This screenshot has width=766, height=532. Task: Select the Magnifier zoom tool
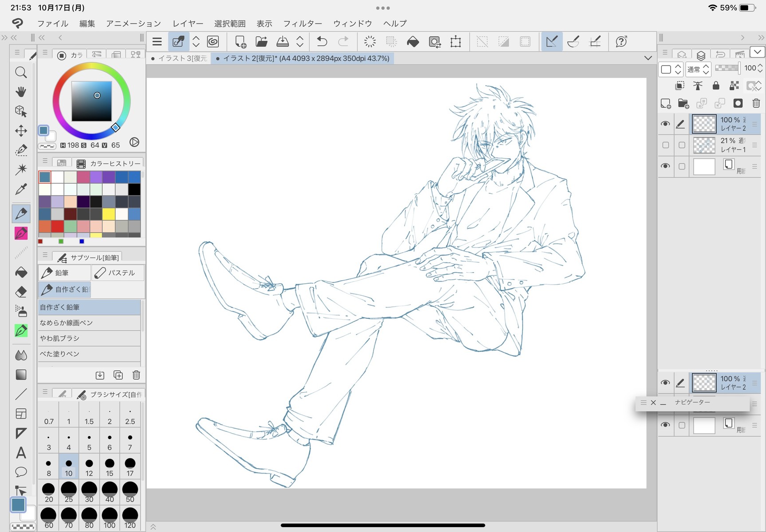pos(21,72)
